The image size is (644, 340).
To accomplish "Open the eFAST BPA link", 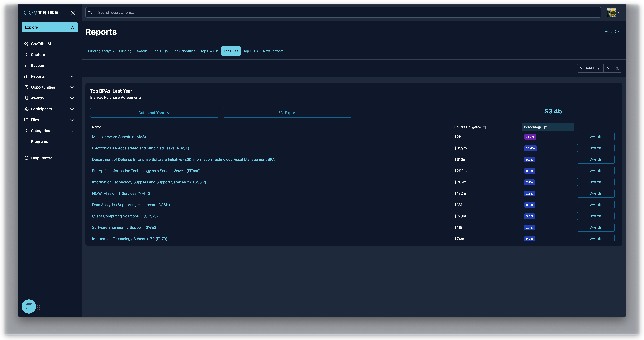I will (x=141, y=148).
